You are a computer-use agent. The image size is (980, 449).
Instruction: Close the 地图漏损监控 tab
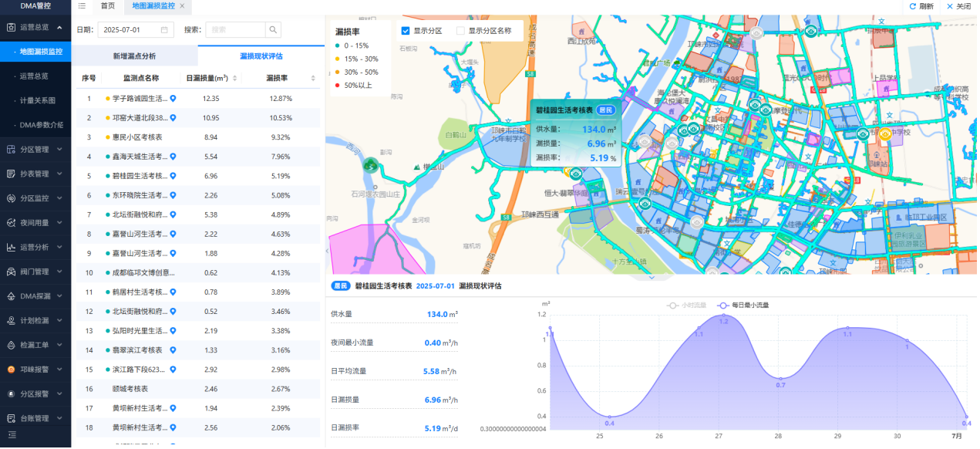[183, 6]
